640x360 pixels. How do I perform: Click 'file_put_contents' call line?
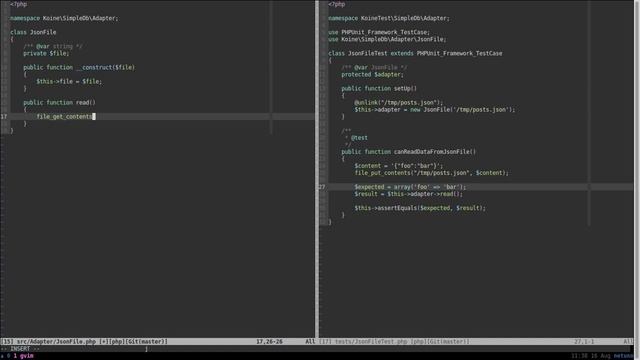[431, 173]
